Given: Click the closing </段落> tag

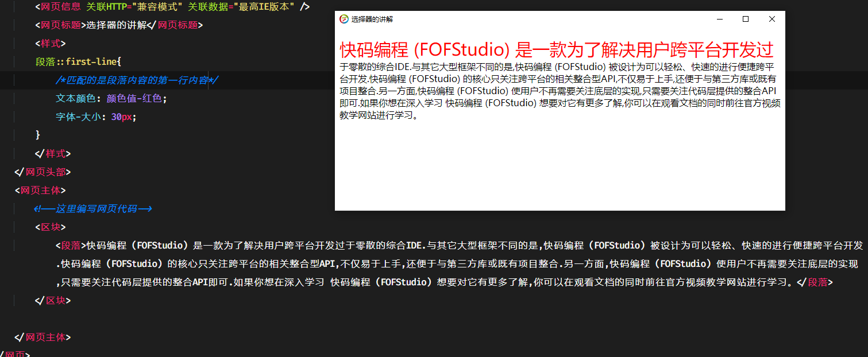Looking at the screenshot, I should click(816, 282).
